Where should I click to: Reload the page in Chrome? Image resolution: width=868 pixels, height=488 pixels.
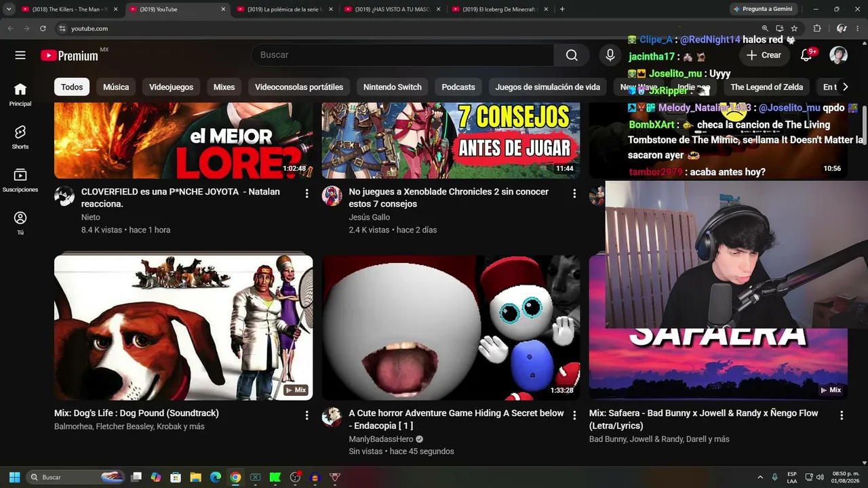tap(43, 28)
